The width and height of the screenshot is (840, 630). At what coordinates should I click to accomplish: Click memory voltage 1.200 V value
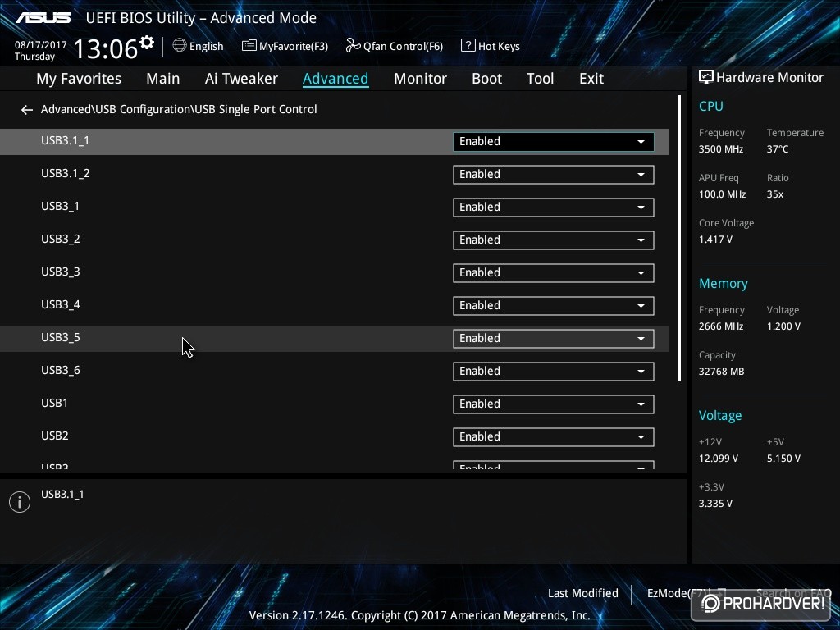click(783, 326)
